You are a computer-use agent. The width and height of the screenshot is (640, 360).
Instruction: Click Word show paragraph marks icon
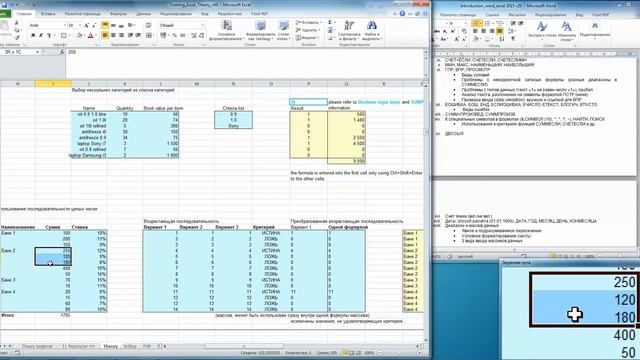coord(513,38)
